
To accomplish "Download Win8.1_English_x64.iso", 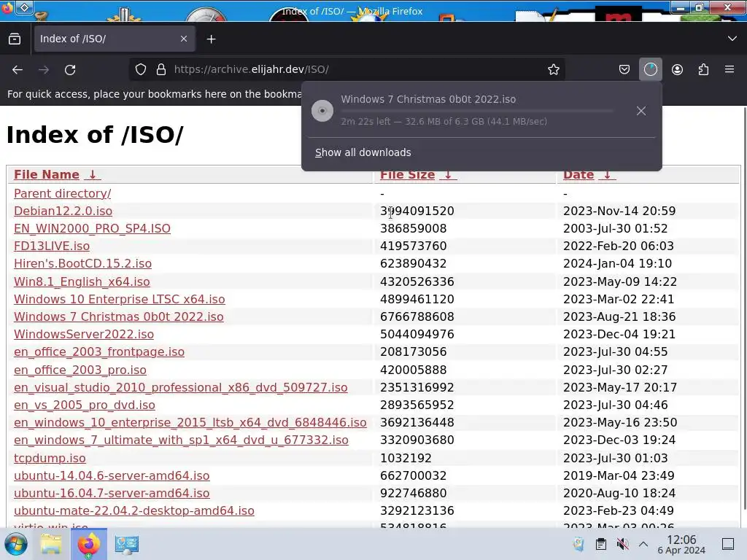I will pyautogui.click(x=82, y=282).
